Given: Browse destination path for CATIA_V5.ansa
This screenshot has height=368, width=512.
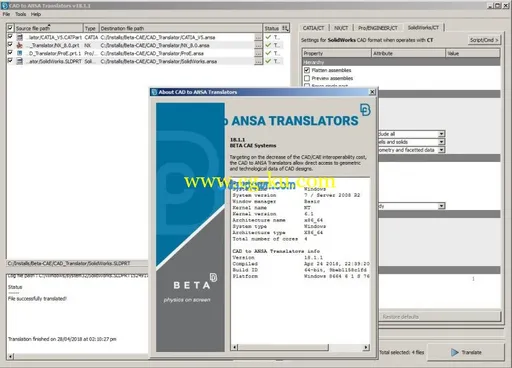Looking at the screenshot, I should pos(258,37).
